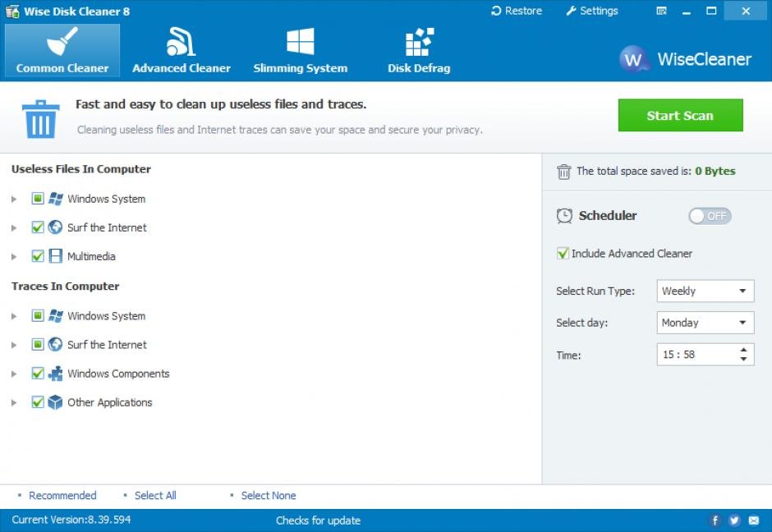The image size is (772, 532).
Task: Click the Wise Disk Cleaner app icon
Action: (12, 11)
